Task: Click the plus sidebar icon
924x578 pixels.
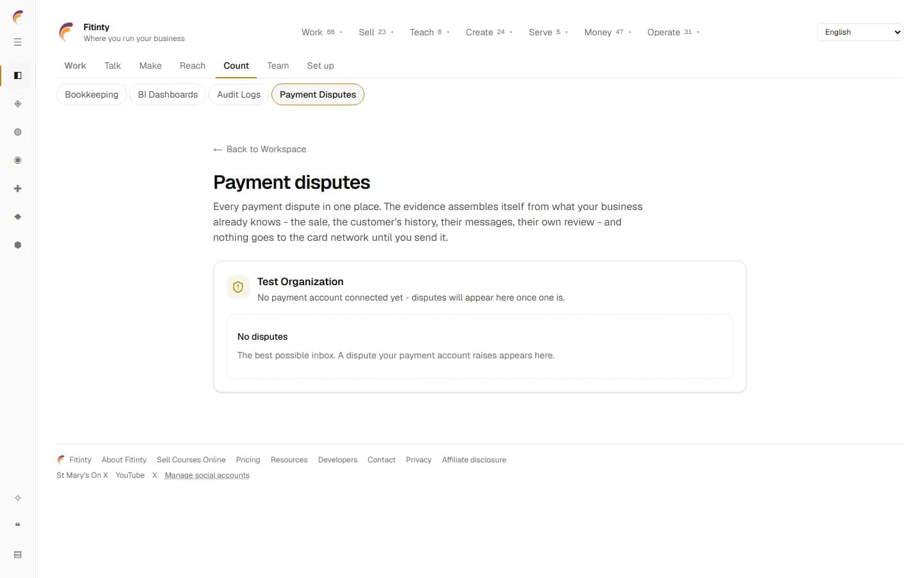Action: (x=18, y=189)
